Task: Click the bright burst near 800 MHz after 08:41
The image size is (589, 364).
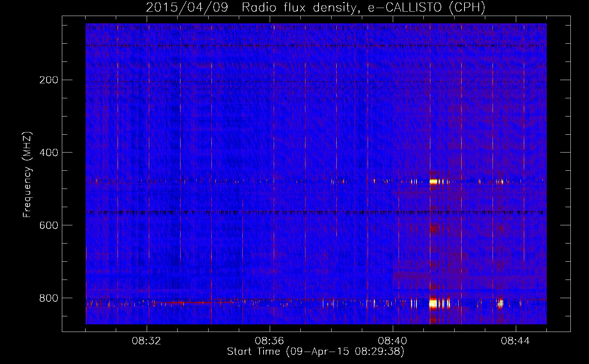Action: pos(433,303)
